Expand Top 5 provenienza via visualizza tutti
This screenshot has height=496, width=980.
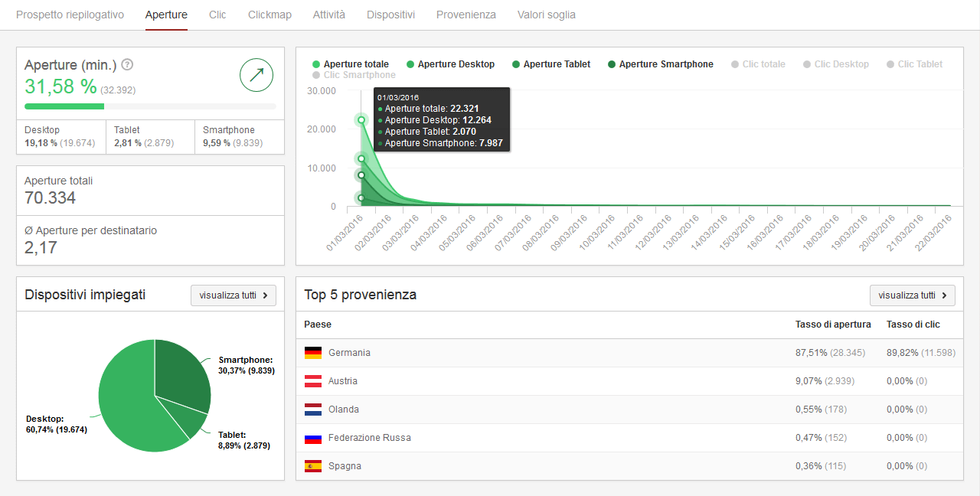pos(913,295)
